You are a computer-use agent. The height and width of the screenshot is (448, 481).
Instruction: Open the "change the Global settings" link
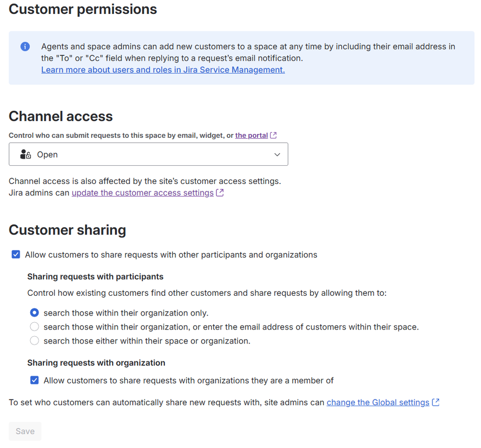377,402
